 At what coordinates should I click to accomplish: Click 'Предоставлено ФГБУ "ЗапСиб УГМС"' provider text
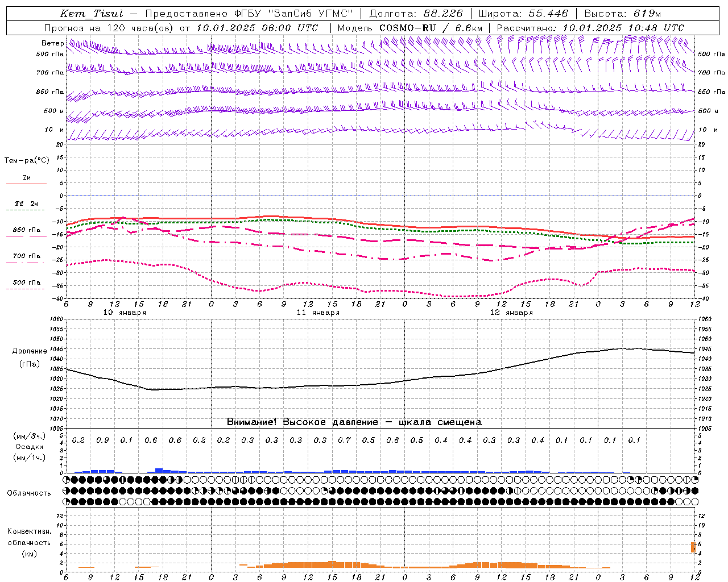249,14
